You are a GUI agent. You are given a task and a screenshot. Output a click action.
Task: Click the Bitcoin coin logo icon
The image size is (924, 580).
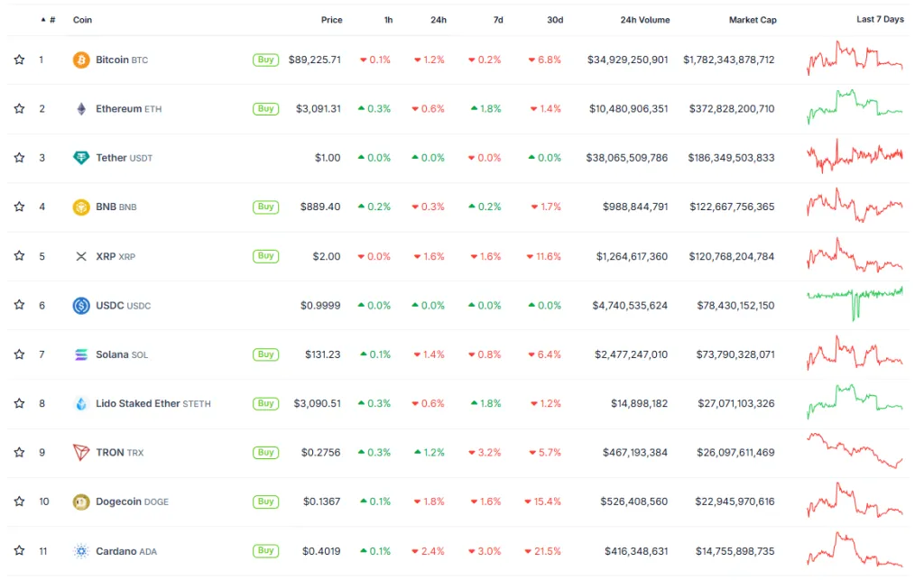pyautogui.click(x=81, y=60)
